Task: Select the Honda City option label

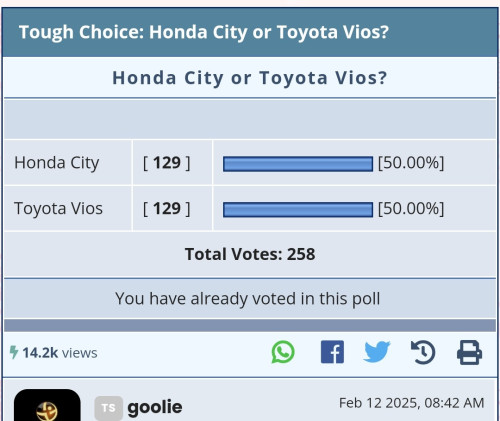Action: point(57,163)
